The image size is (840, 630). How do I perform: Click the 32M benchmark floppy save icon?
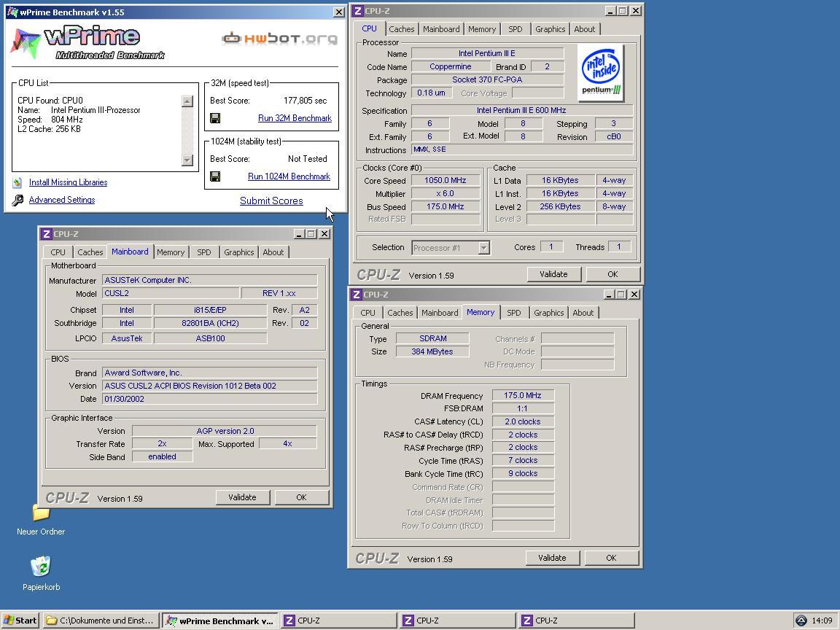[x=215, y=118]
